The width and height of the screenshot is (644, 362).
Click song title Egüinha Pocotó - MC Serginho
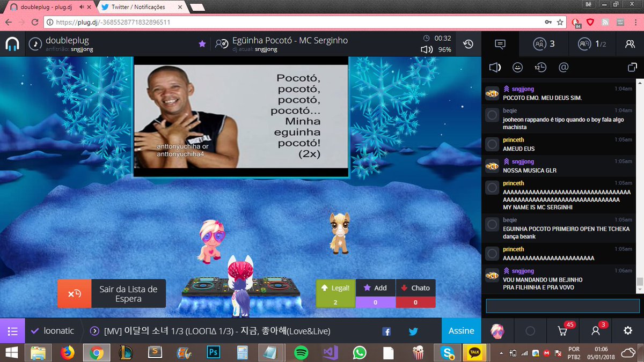(290, 40)
